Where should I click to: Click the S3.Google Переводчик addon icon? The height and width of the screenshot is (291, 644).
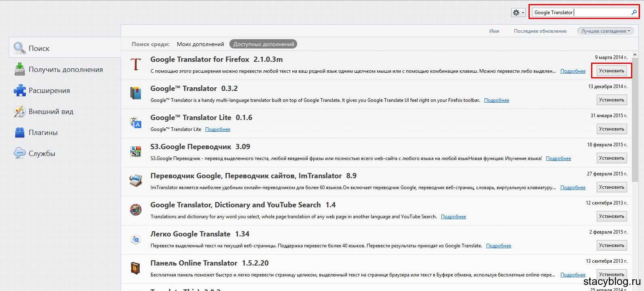[135, 152]
